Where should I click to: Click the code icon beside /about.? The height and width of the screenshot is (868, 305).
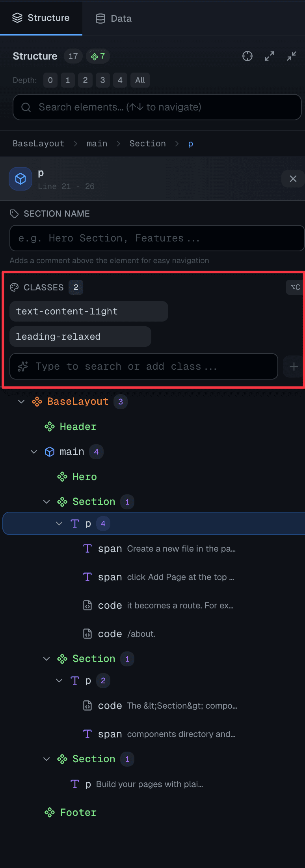tap(87, 634)
